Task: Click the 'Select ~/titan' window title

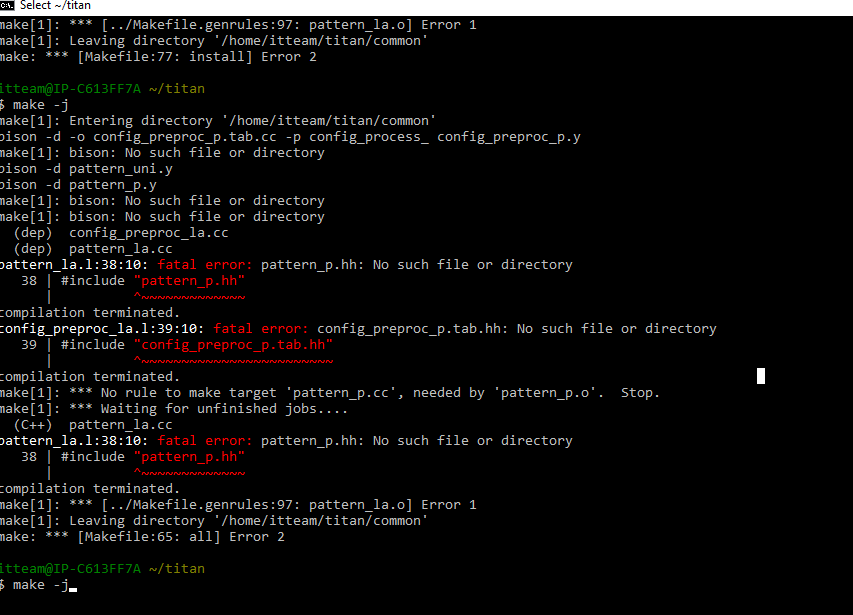Action: (x=55, y=5)
